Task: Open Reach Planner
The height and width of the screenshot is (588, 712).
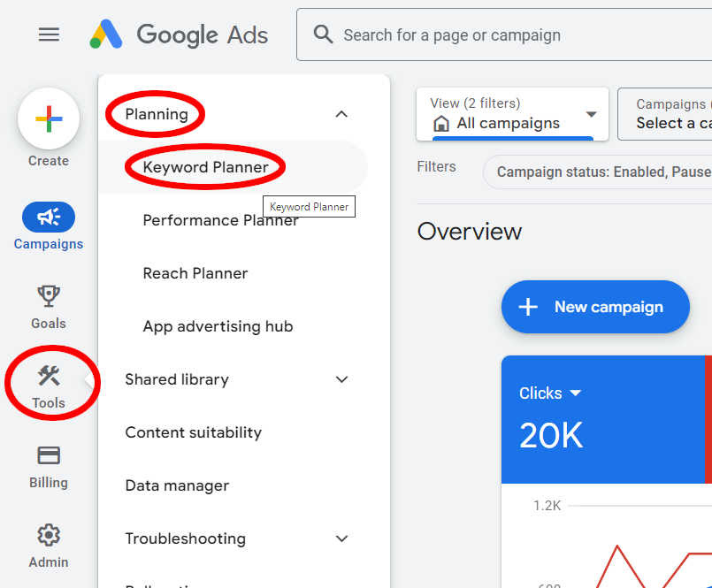Action: (x=195, y=273)
